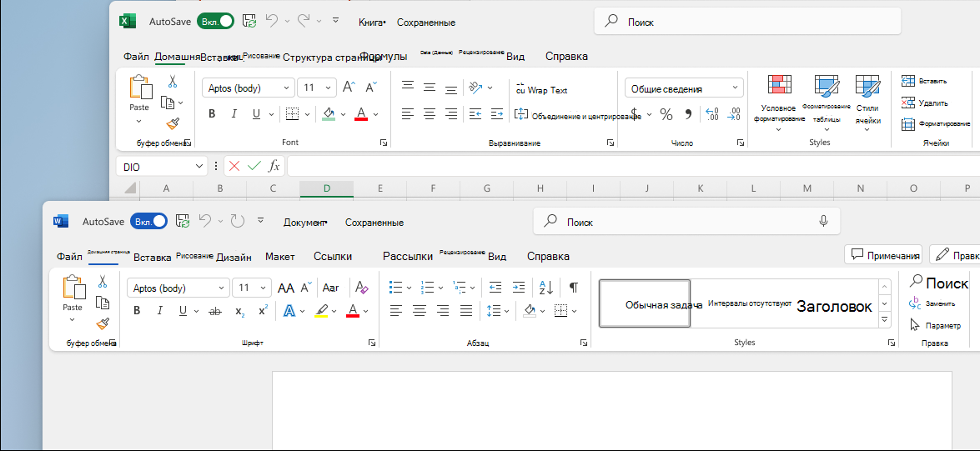Image resolution: width=980 pixels, height=451 pixels.
Task: Apply red font color in Excel
Action: tap(360, 113)
